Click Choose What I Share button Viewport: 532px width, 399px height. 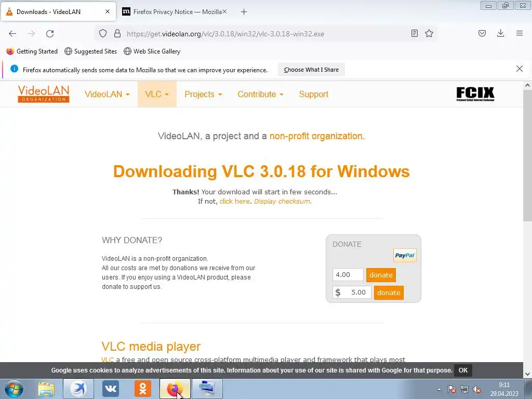(x=311, y=70)
